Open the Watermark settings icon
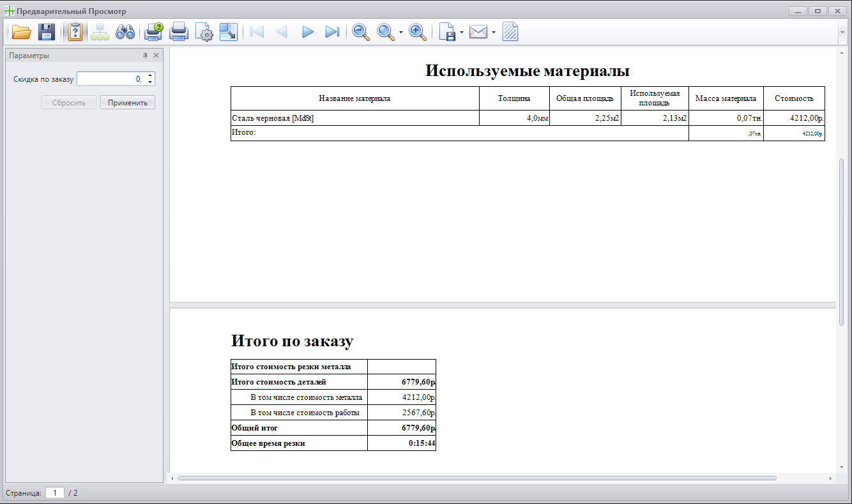Image resolution: width=852 pixels, height=504 pixels. (x=510, y=32)
